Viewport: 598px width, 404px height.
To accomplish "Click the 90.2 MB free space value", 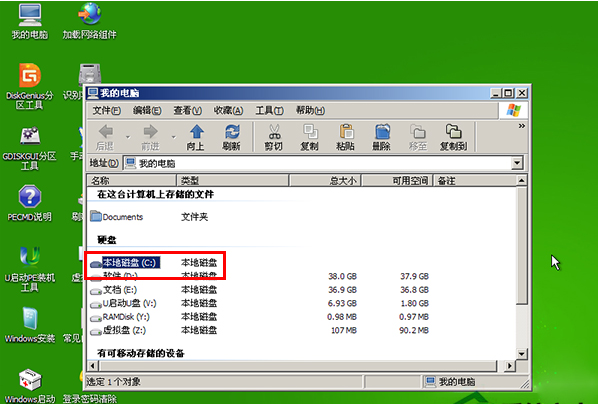I will click(x=414, y=330).
